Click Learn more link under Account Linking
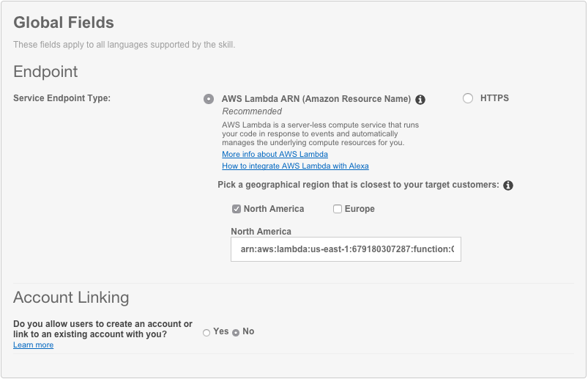Viewport: 588px width, 379px height. tap(33, 345)
